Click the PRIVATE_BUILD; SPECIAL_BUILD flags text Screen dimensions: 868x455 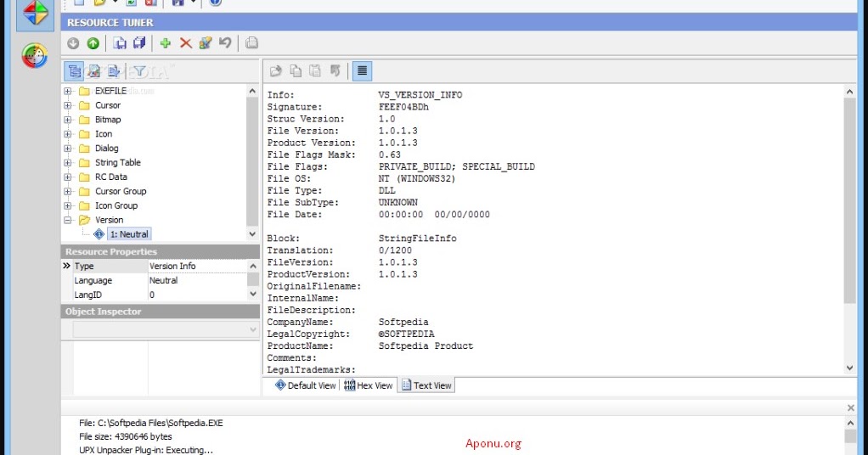[x=457, y=166]
